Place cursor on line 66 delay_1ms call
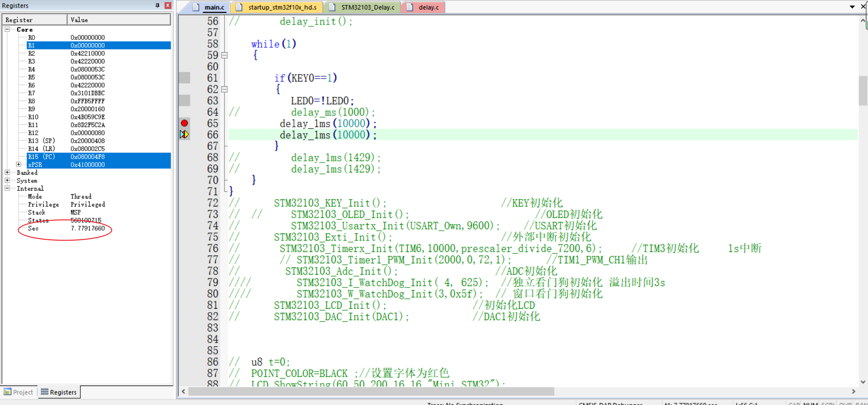 328,135
